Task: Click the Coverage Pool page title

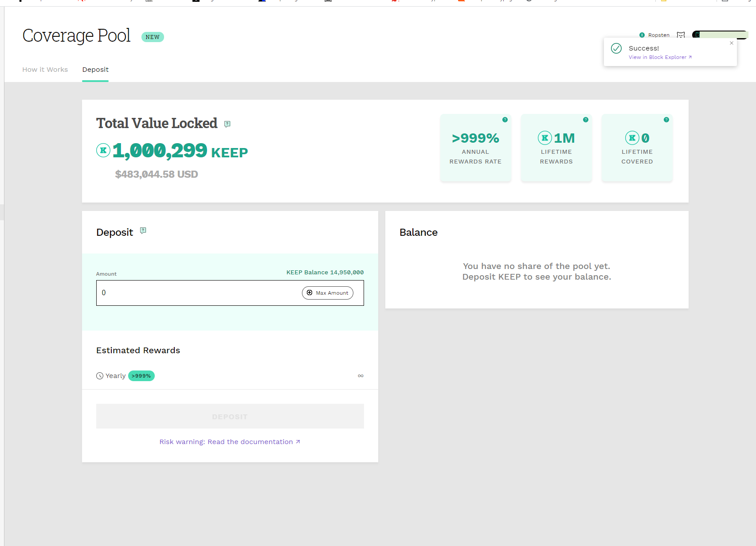Action: [77, 35]
